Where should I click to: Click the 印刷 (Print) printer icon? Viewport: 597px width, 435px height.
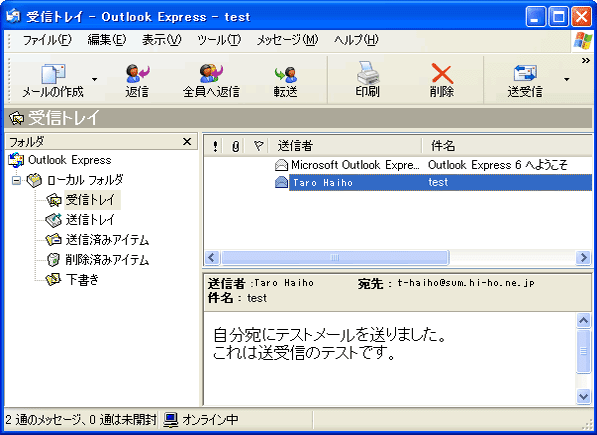[367, 73]
